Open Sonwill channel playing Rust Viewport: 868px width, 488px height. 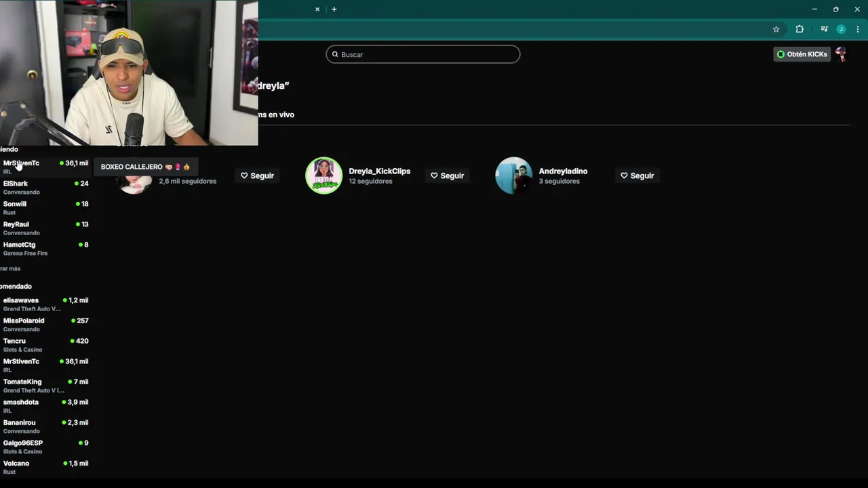(45, 207)
